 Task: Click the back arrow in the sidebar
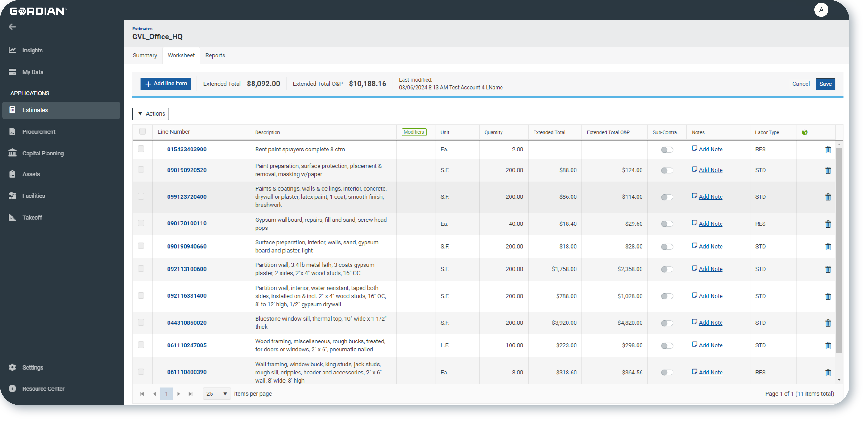pyautogui.click(x=12, y=27)
